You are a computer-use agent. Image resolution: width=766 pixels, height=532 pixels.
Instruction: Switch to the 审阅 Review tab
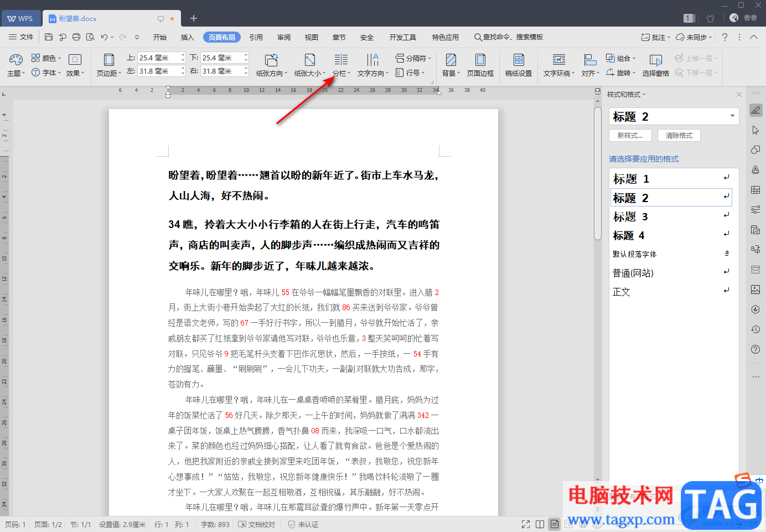284,37
